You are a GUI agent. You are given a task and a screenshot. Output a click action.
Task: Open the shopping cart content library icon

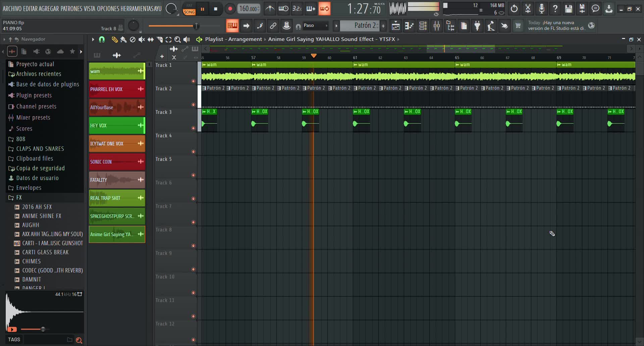[518, 26]
